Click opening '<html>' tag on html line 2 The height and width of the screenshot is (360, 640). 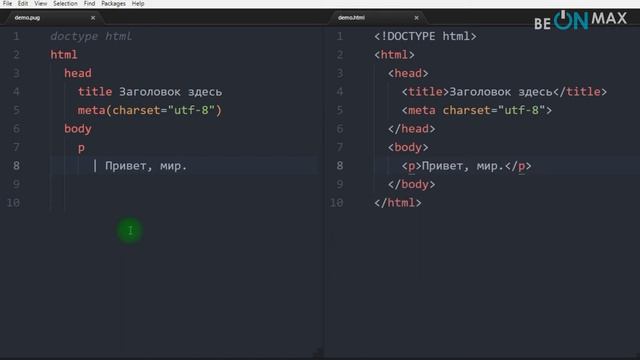394,55
